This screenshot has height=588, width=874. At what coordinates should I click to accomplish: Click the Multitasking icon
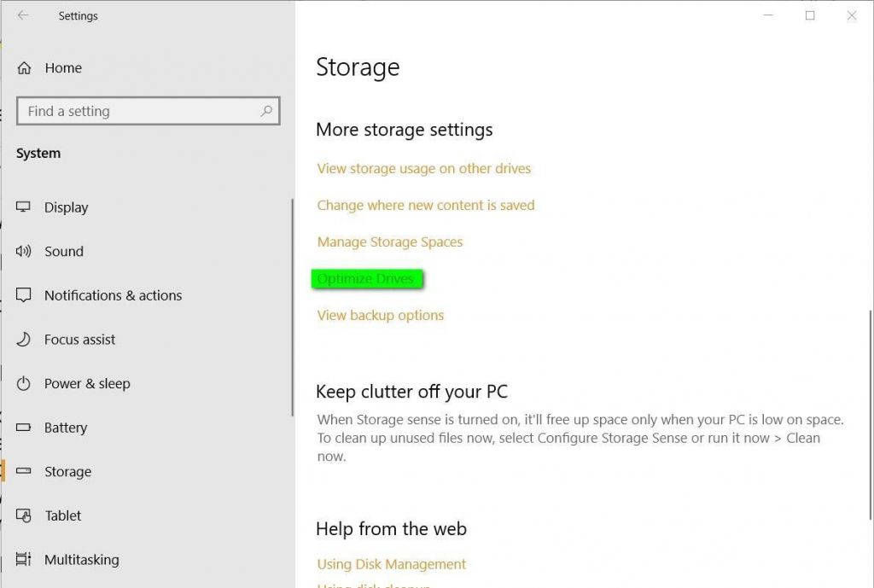(x=23, y=559)
